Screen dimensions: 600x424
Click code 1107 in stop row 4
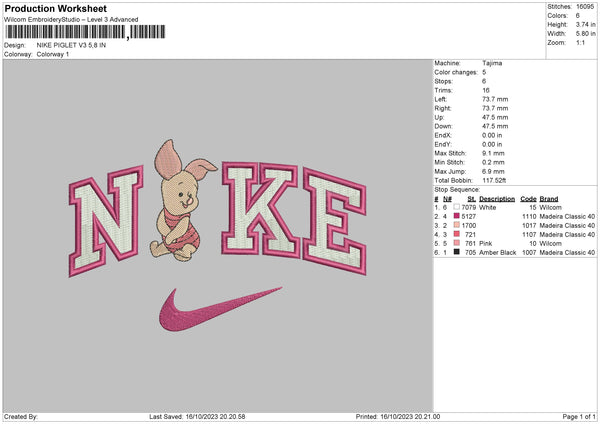pyautogui.click(x=529, y=234)
